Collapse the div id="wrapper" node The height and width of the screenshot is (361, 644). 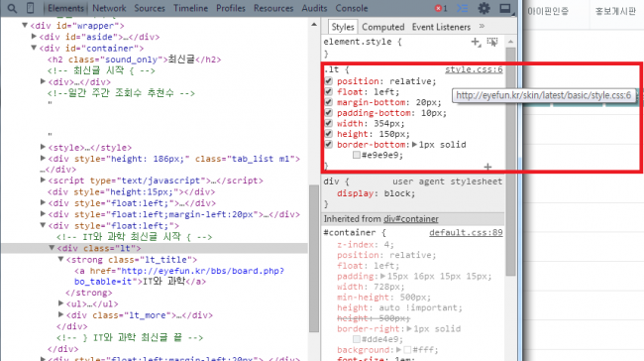(25, 26)
